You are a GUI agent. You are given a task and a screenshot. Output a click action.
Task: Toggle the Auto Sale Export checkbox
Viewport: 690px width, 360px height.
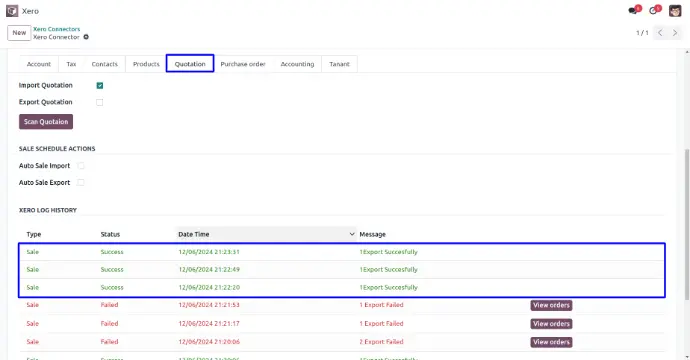pos(81,183)
